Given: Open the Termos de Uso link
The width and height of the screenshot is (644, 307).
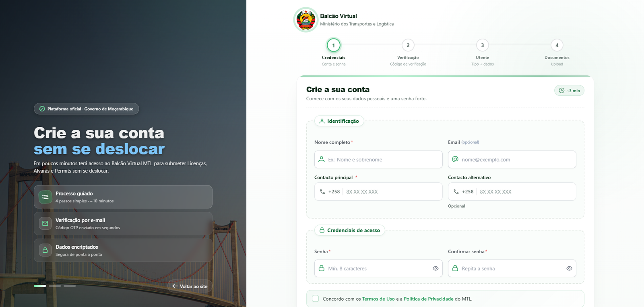Looking at the screenshot, I should coord(378,299).
